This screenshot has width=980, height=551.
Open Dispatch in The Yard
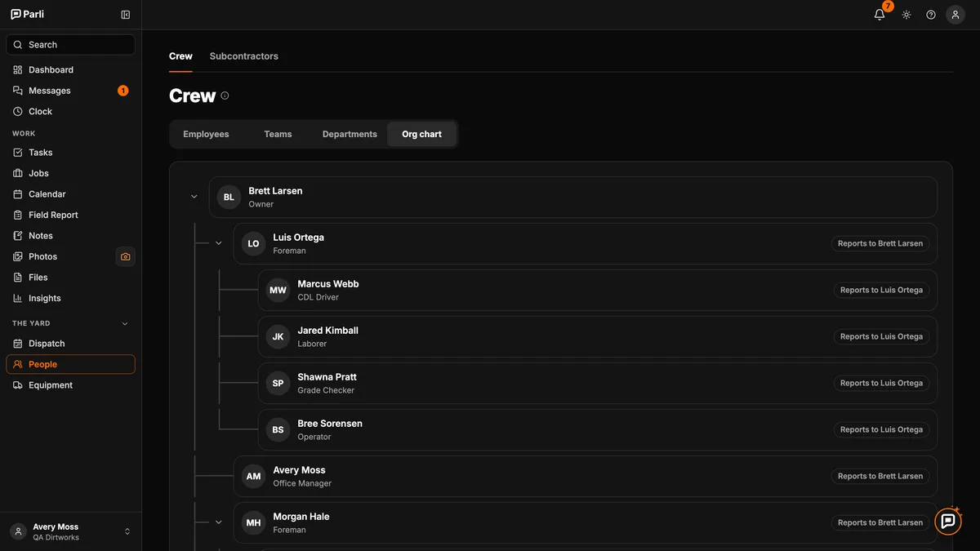point(70,344)
